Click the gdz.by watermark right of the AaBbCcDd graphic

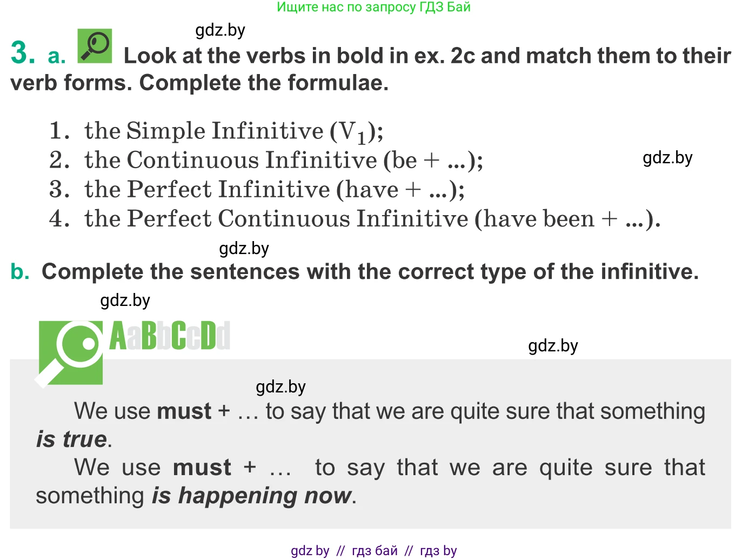[553, 345]
